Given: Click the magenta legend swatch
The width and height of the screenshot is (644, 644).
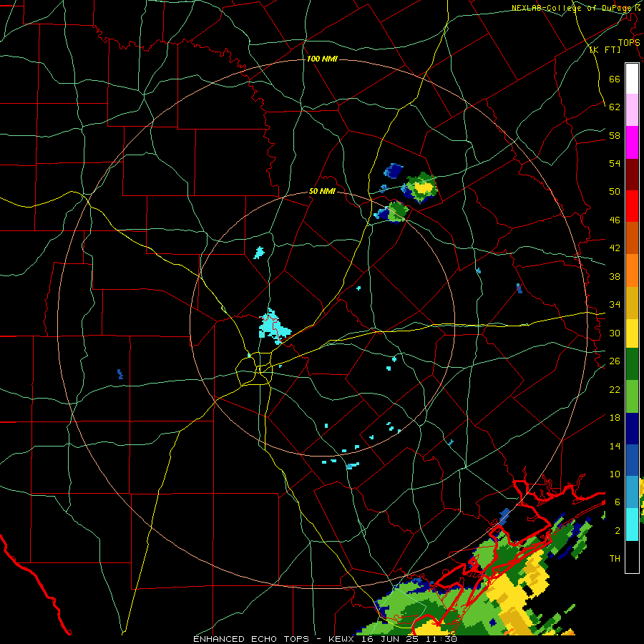Looking at the screenshot, I should pos(632,142).
